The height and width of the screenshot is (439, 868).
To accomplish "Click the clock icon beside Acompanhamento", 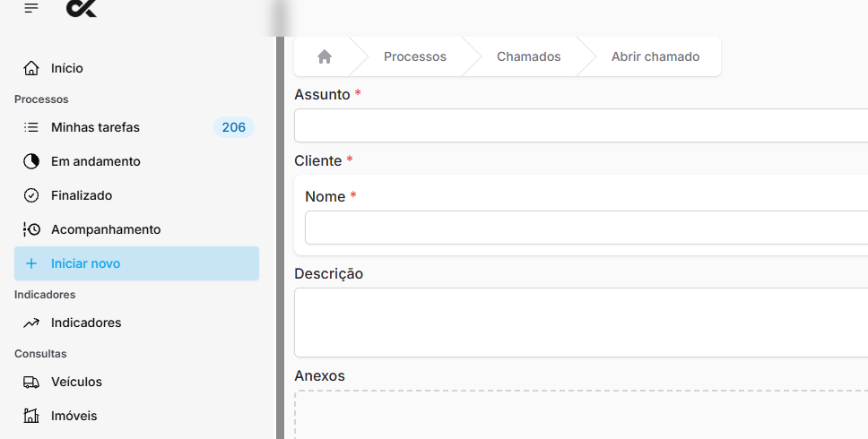I will [31, 229].
